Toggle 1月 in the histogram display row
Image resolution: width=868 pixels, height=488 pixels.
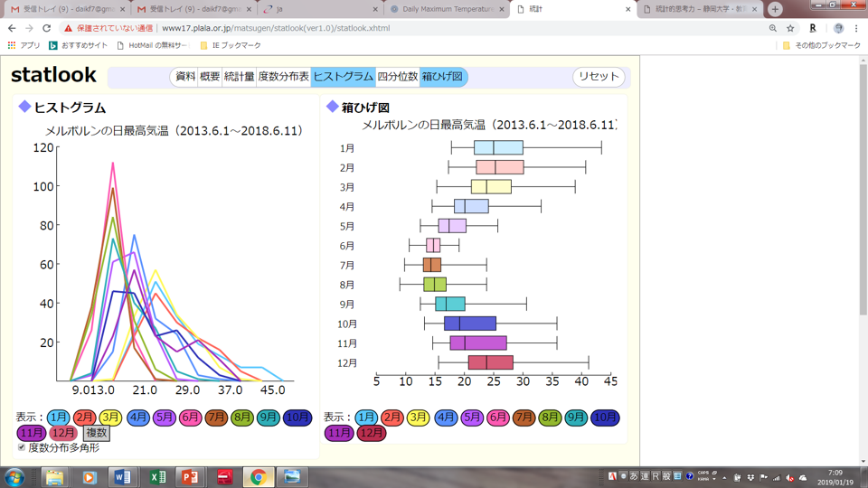59,418
